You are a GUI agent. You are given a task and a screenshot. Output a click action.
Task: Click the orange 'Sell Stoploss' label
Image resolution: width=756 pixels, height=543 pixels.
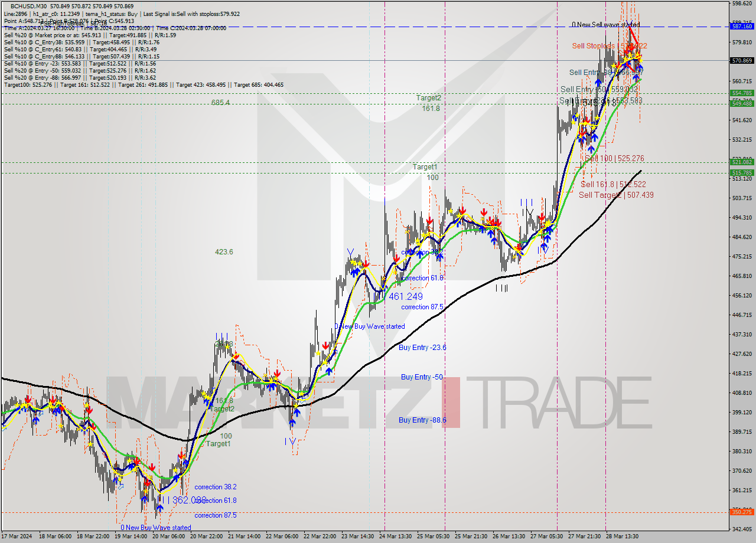pos(610,45)
